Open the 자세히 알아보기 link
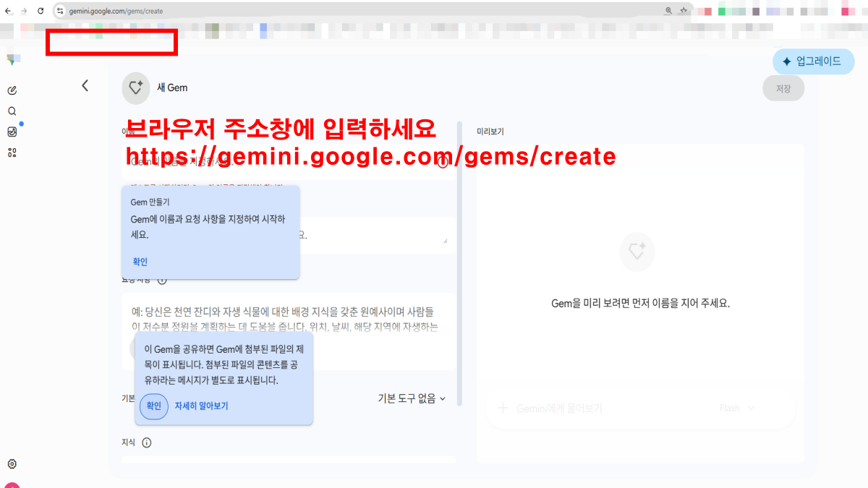This screenshot has width=868, height=488. click(x=201, y=406)
